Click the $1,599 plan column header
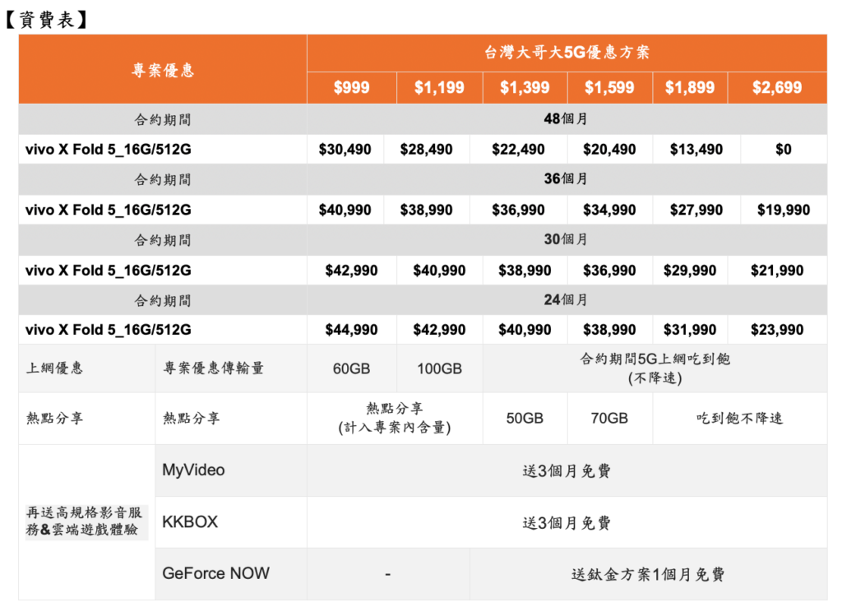Screen dimensions: 842x616 tap(609, 87)
